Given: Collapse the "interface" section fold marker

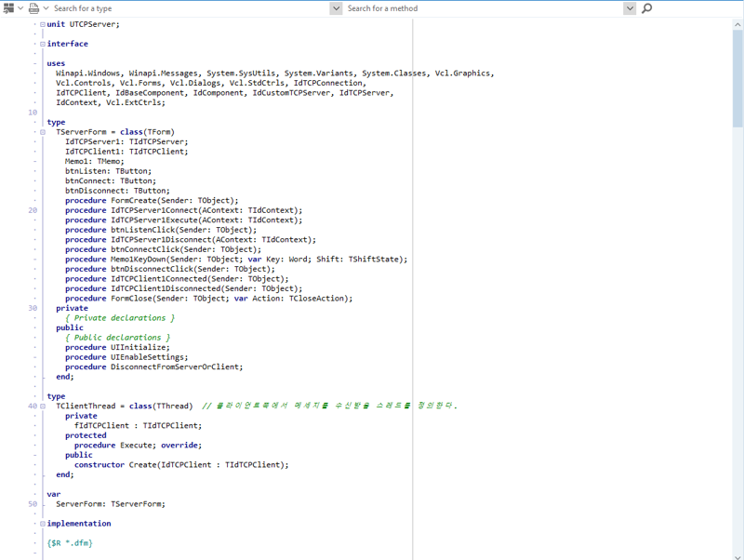Looking at the screenshot, I should click(43, 44).
